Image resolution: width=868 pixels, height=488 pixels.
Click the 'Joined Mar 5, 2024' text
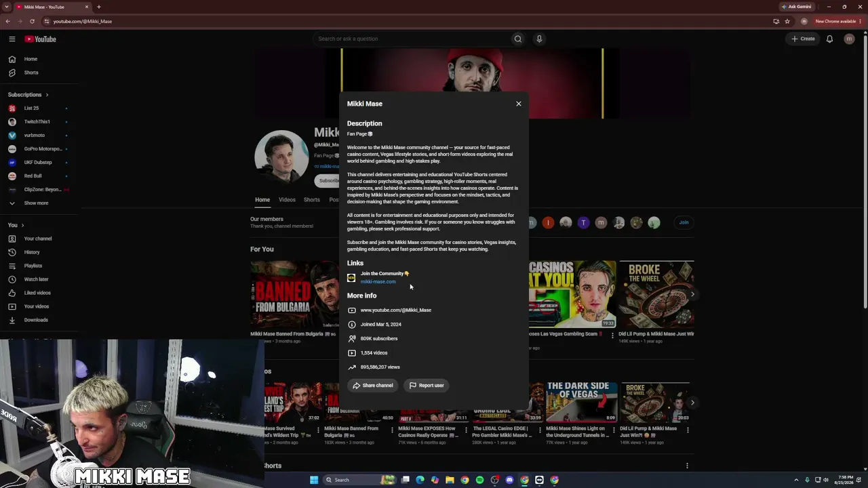coord(381,325)
